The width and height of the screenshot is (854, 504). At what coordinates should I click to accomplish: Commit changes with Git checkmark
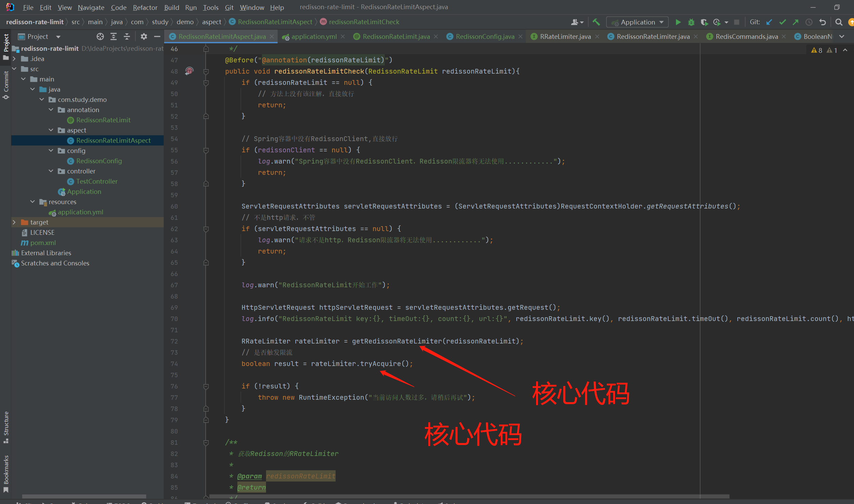click(x=783, y=22)
